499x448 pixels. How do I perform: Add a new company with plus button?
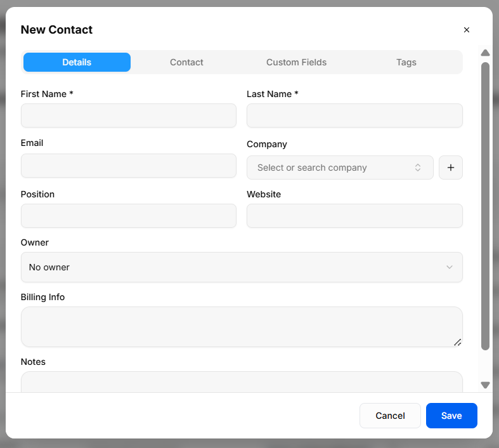[450, 168]
